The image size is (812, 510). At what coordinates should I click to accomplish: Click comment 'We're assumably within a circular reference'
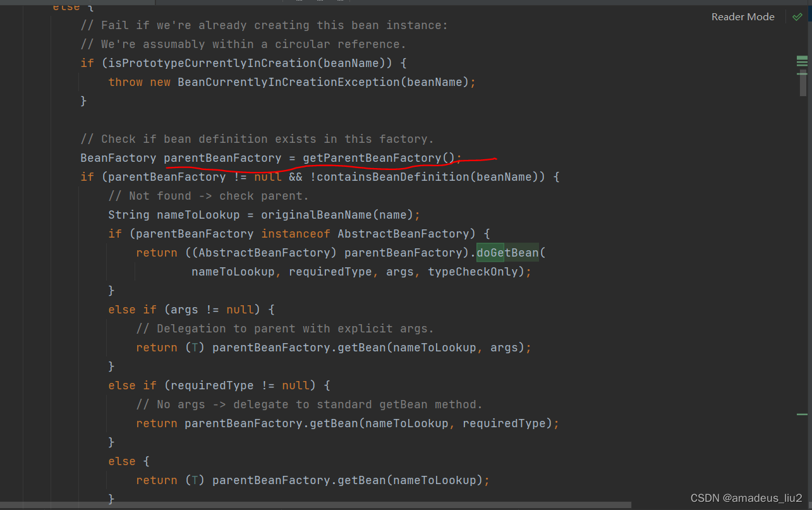[x=243, y=44]
